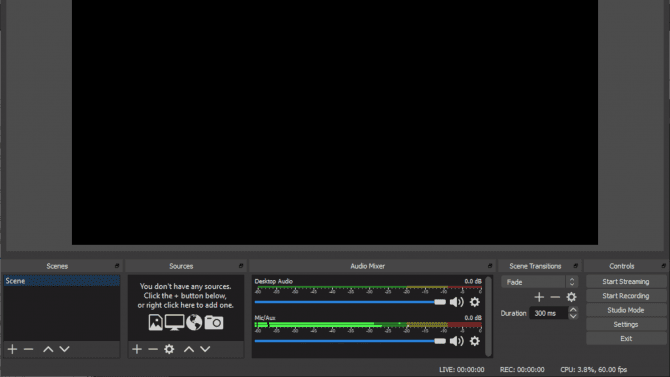Click the Exit button
The image size is (670, 377).
(626, 339)
